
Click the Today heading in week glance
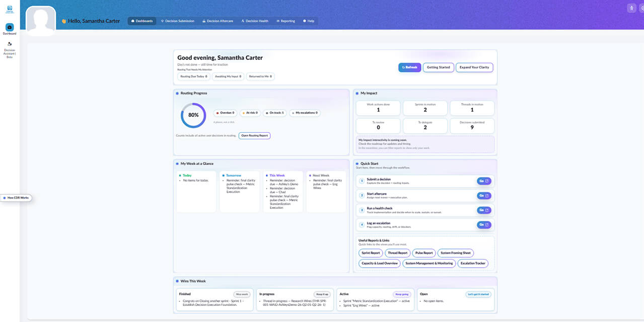tap(187, 176)
